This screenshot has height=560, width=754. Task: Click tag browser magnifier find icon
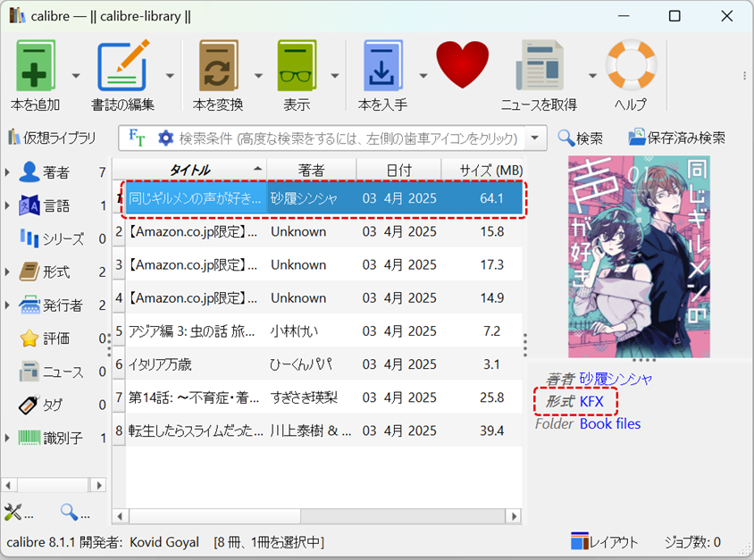pos(75,513)
